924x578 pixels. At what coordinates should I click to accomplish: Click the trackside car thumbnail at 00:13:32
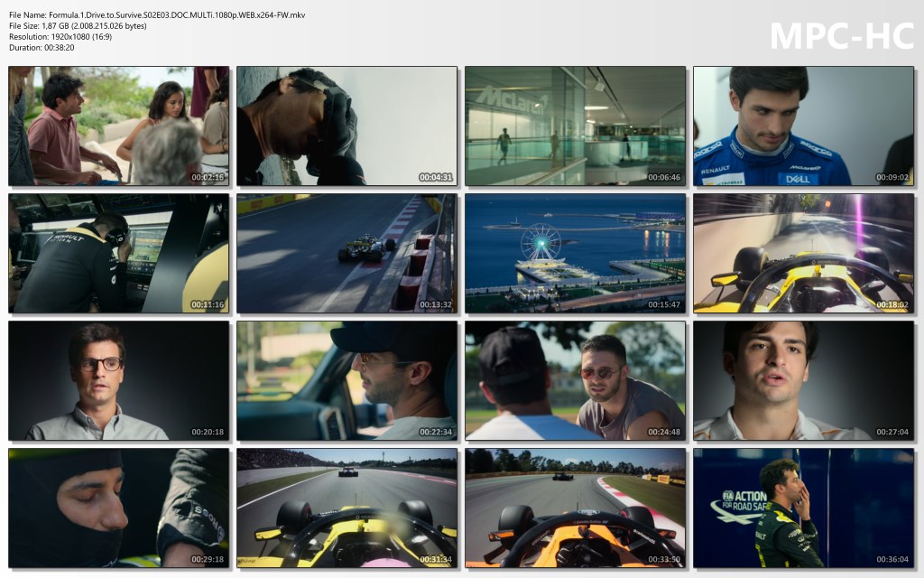click(x=346, y=253)
